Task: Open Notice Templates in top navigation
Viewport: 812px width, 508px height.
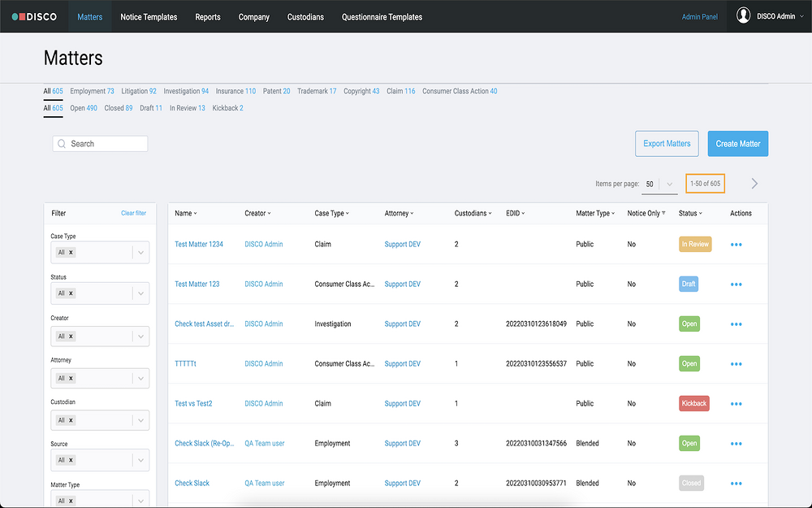Action: click(149, 16)
